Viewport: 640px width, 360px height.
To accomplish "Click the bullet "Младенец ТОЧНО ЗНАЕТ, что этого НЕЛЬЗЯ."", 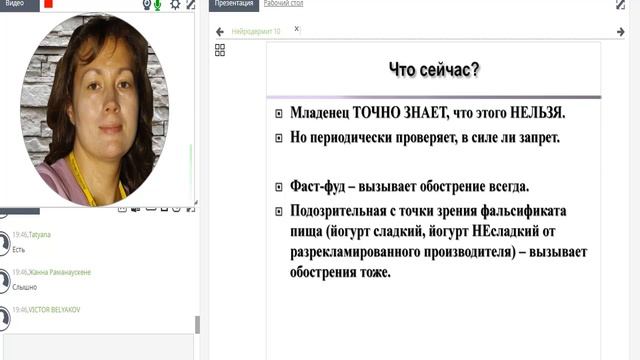I will pos(428,113).
